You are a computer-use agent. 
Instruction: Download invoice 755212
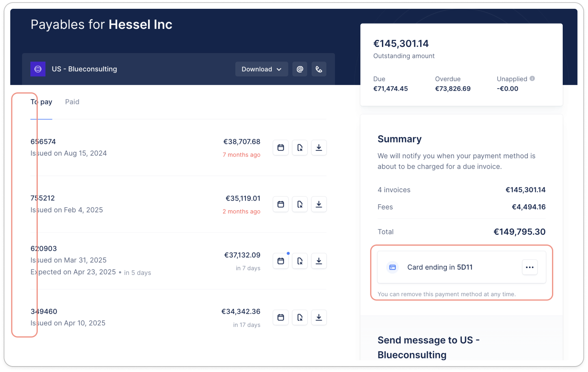point(319,204)
